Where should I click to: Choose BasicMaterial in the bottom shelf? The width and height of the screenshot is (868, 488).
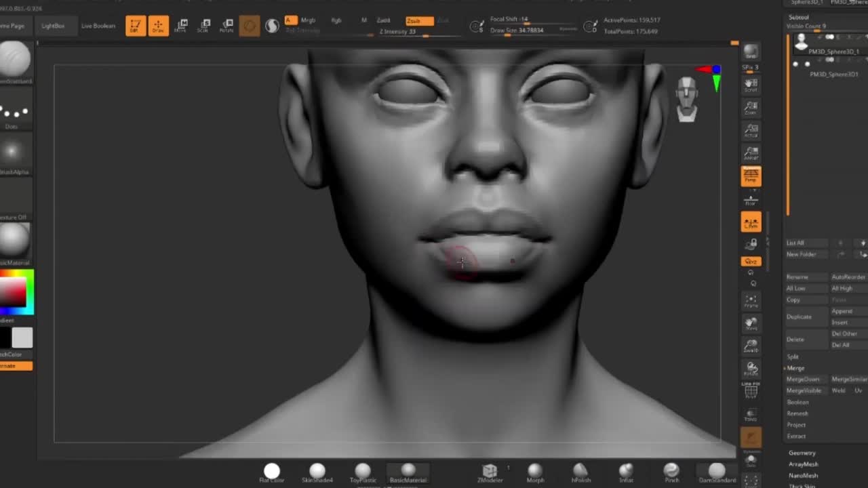[408, 472]
